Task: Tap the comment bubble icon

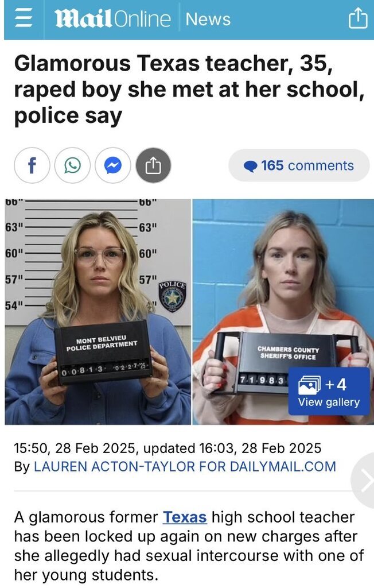Action: click(x=250, y=166)
